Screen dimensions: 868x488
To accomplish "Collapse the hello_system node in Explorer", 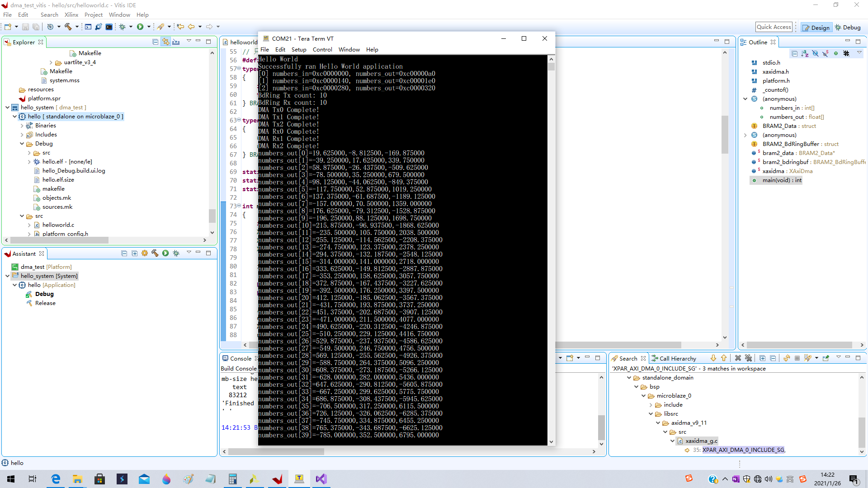I will [x=7, y=108].
